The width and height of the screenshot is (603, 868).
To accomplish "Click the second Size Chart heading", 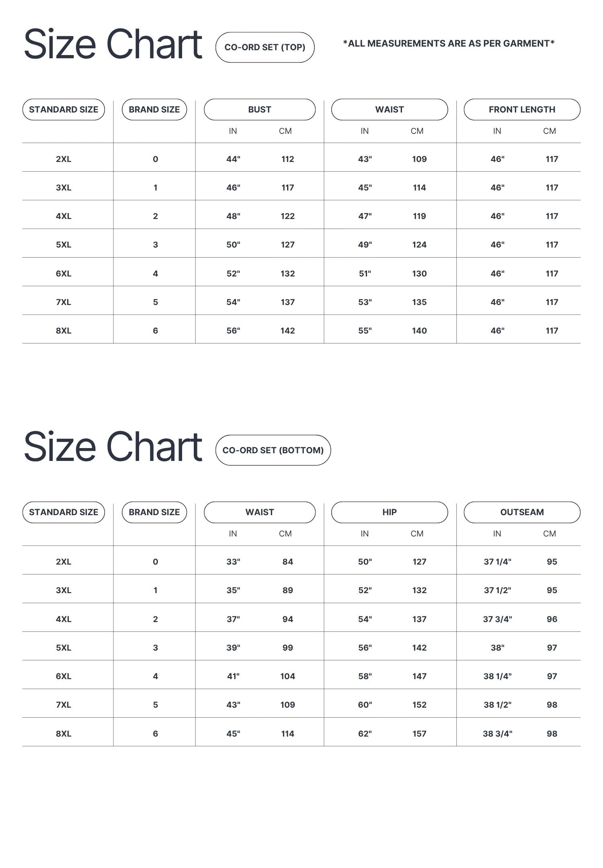I will (x=113, y=447).
